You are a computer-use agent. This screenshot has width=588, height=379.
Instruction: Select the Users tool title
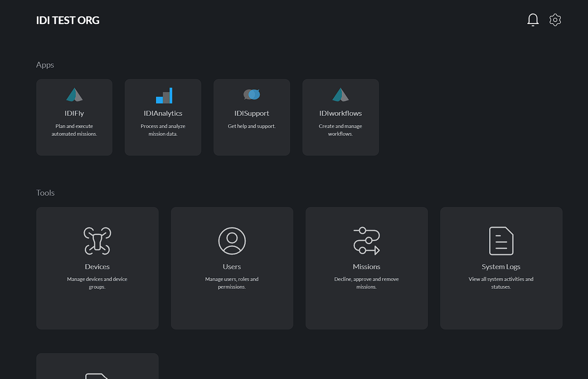point(232,267)
